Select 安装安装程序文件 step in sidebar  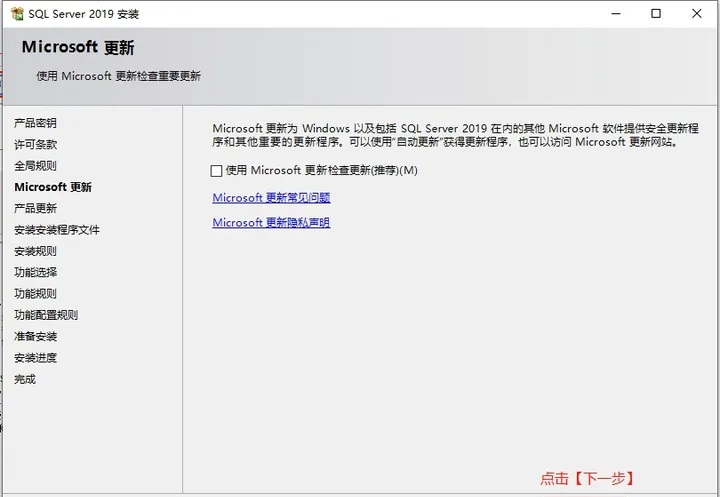pyautogui.click(x=57, y=230)
